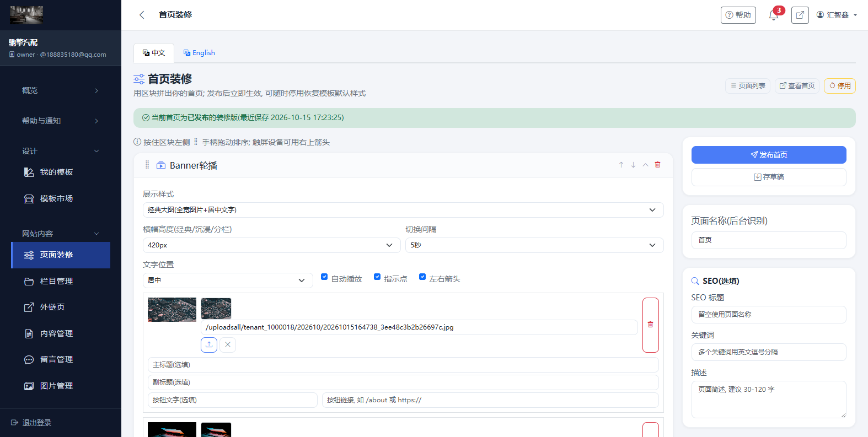
Task: Move Banner轮播 block down
Action: coord(633,165)
